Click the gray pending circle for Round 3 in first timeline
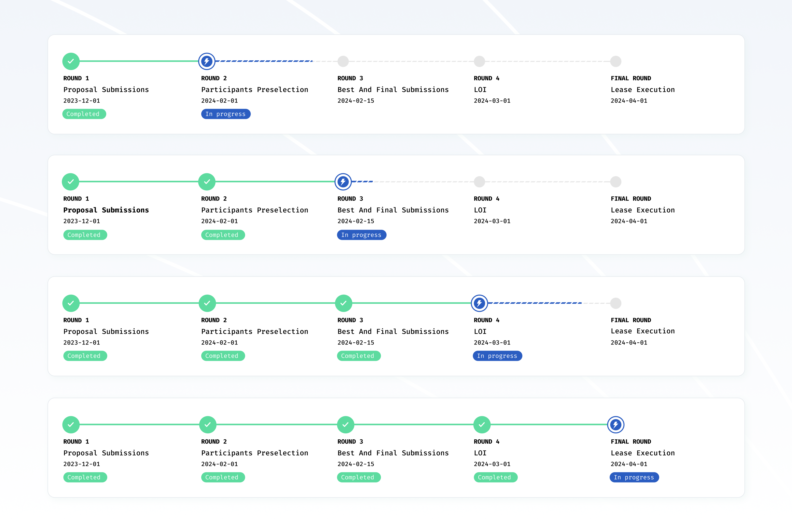This screenshot has height=532, width=792. (343, 61)
